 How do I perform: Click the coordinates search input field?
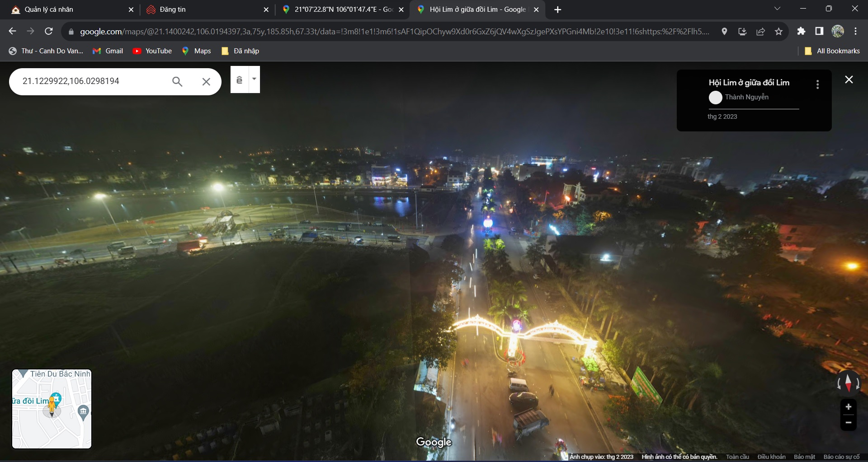point(90,81)
